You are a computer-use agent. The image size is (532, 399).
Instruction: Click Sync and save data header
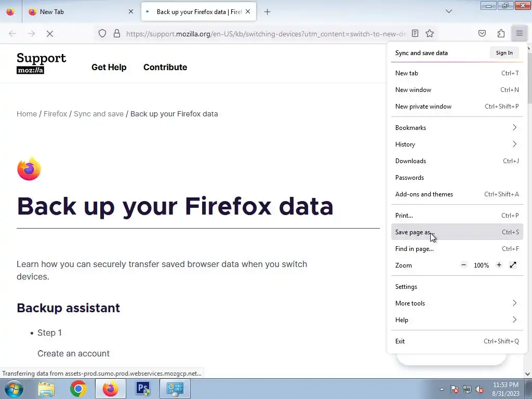tap(421, 53)
